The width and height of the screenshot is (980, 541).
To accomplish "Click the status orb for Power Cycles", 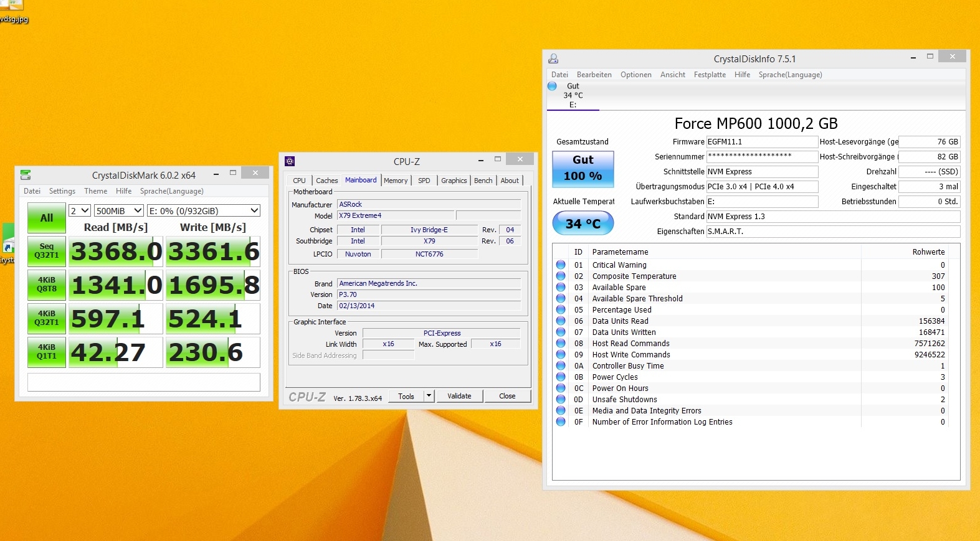I will pyautogui.click(x=561, y=377).
